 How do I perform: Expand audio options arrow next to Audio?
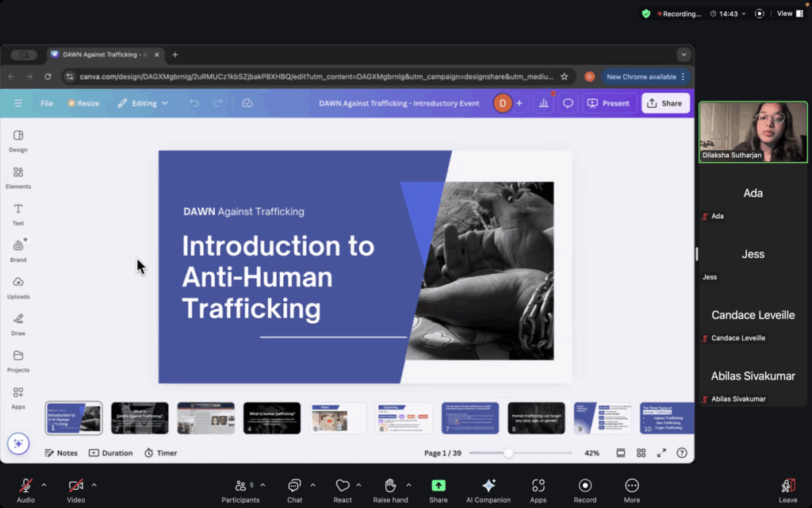[44, 485]
